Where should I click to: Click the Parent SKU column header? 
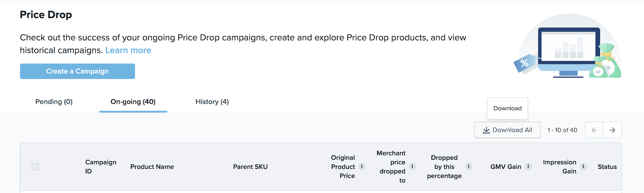[250, 166]
